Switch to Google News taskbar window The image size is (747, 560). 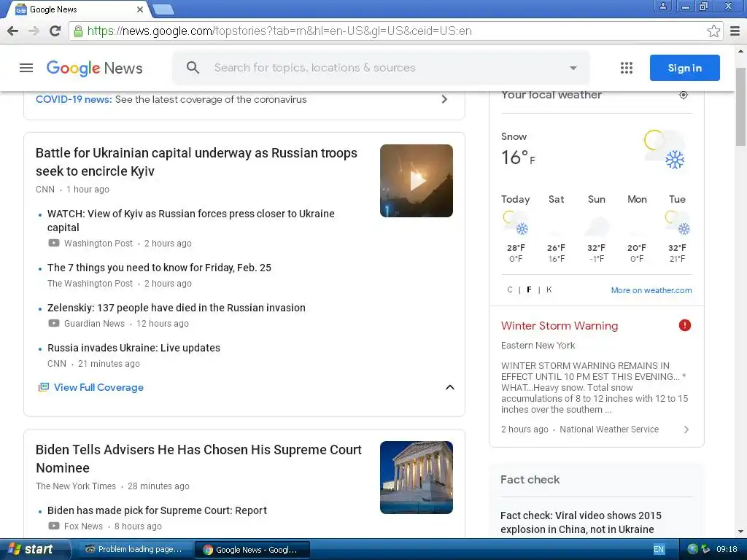click(x=252, y=550)
